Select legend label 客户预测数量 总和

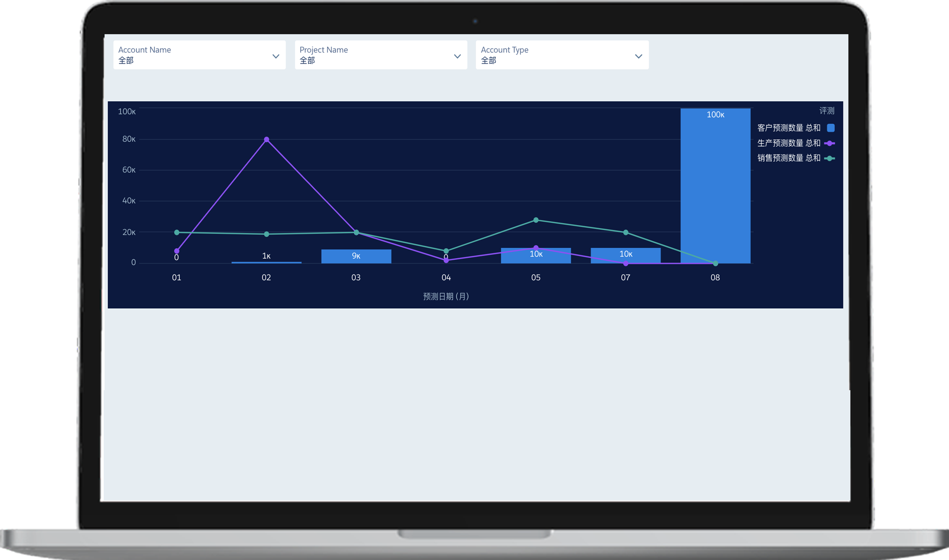click(x=789, y=128)
